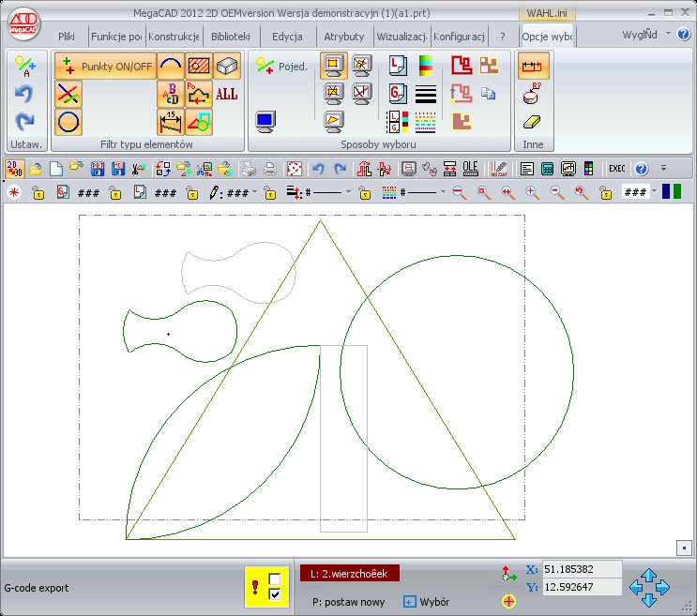Click the blue color swatch

pos(666,191)
